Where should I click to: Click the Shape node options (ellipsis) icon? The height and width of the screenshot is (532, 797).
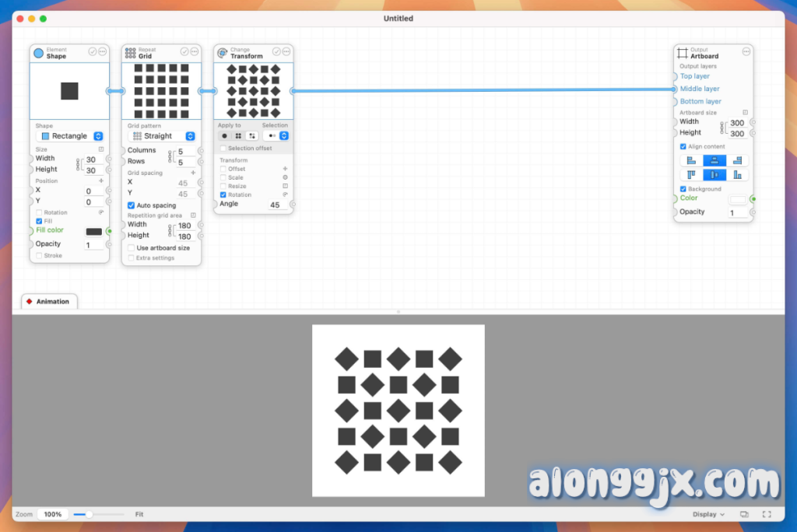(102, 51)
